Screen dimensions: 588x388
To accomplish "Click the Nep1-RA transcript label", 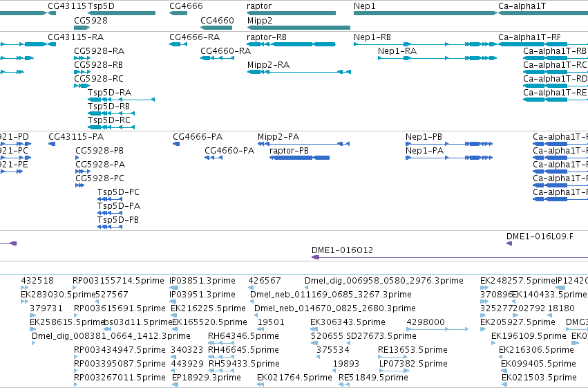I will pos(397,51).
